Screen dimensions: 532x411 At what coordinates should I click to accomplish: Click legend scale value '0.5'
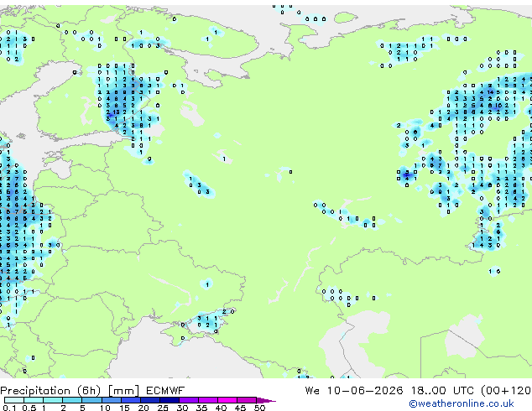click(x=29, y=408)
